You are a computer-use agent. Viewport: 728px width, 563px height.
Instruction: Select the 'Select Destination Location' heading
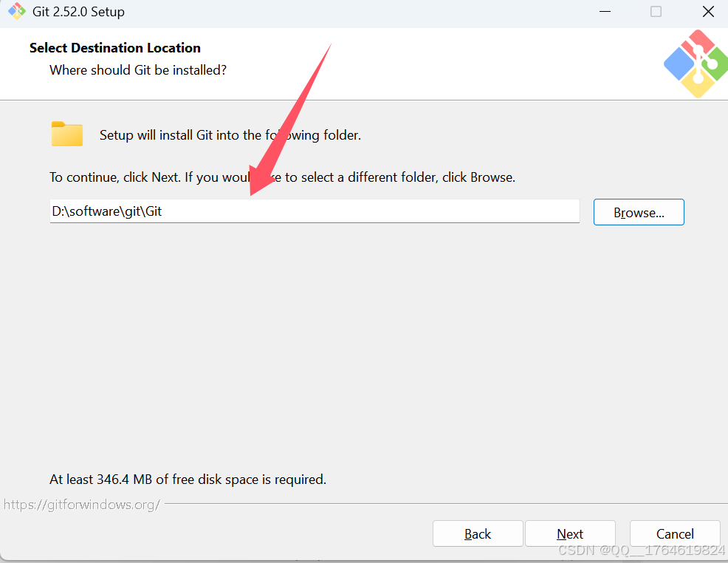tap(115, 48)
